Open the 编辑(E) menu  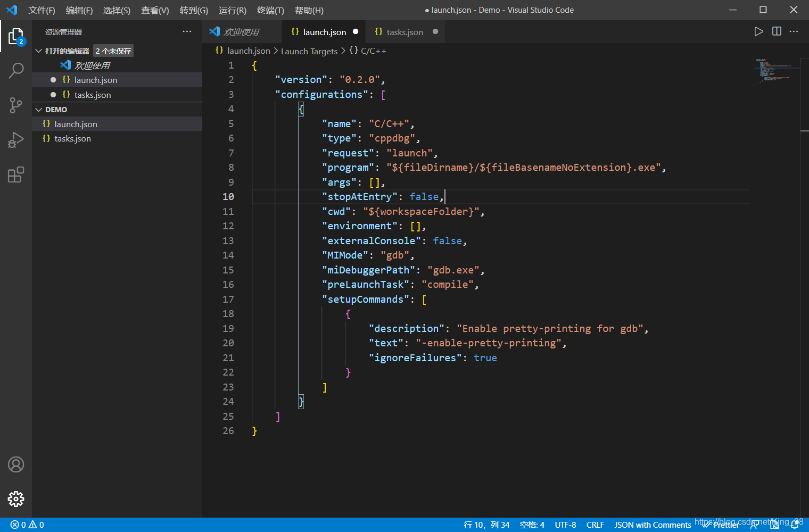click(79, 10)
